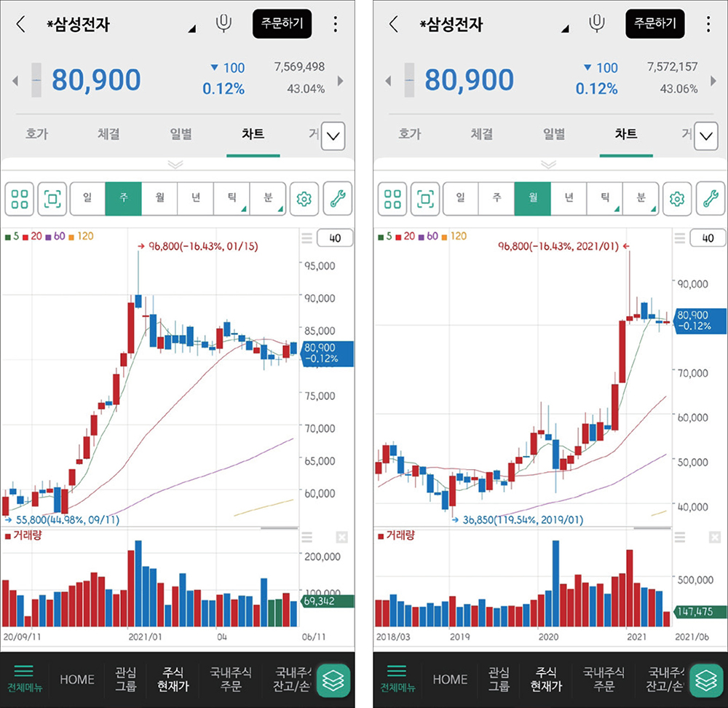The height and width of the screenshot is (708, 728).
Task: Switch to 체결 tab on left phone
Action: pyautogui.click(x=108, y=134)
